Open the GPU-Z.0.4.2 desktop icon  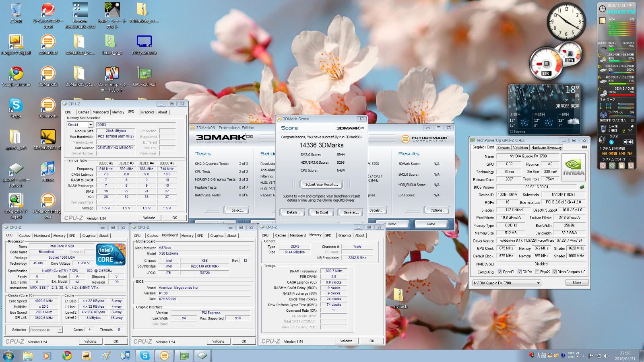pyautogui.click(x=144, y=76)
